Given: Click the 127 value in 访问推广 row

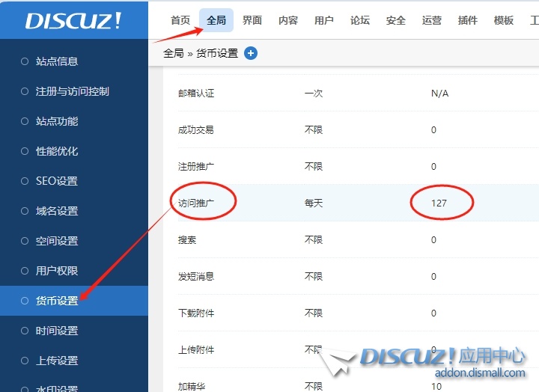Looking at the screenshot, I should point(439,203).
